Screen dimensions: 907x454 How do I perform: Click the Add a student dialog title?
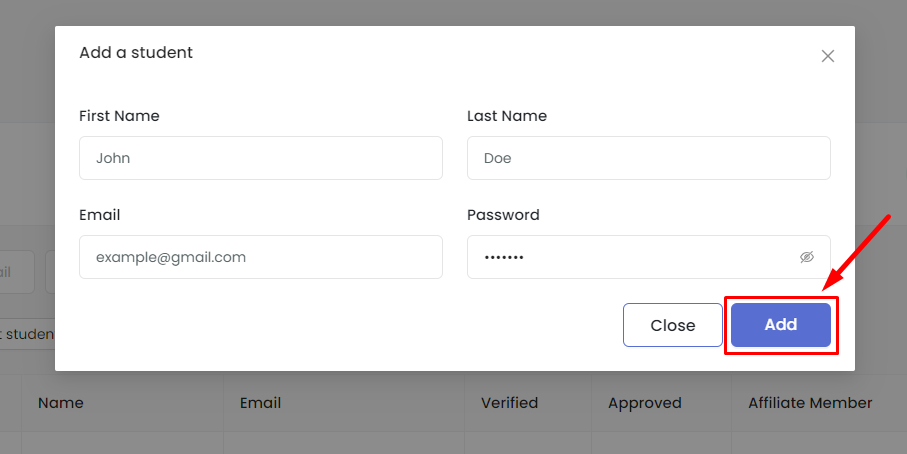click(136, 52)
